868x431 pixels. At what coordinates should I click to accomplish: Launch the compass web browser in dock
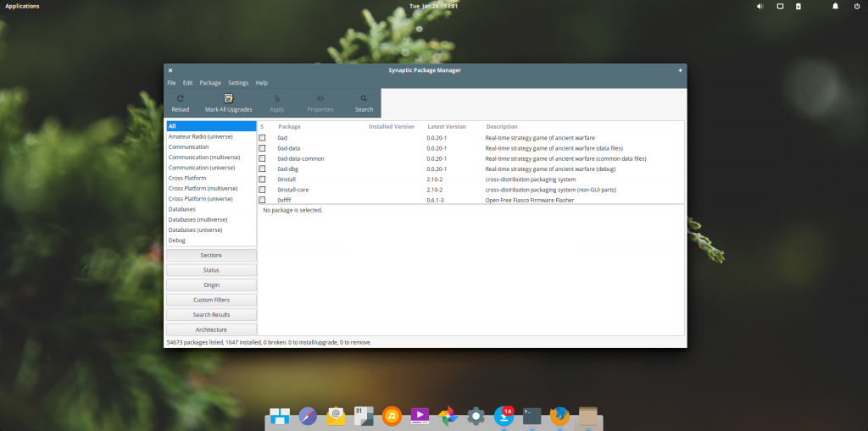click(x=308, y=416)
